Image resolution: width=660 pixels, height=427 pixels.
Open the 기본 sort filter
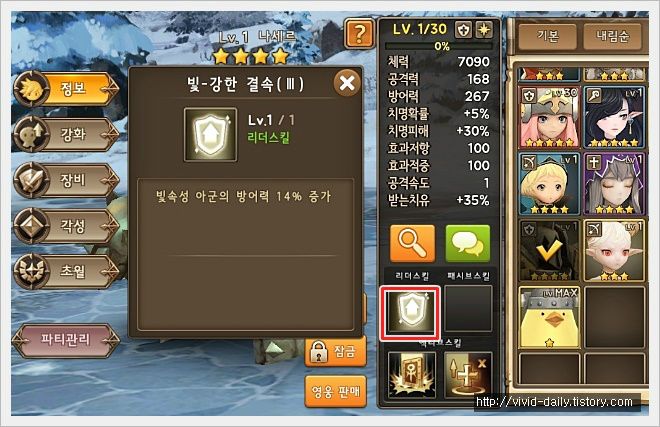pyautogui.click(x=547, y=36)
